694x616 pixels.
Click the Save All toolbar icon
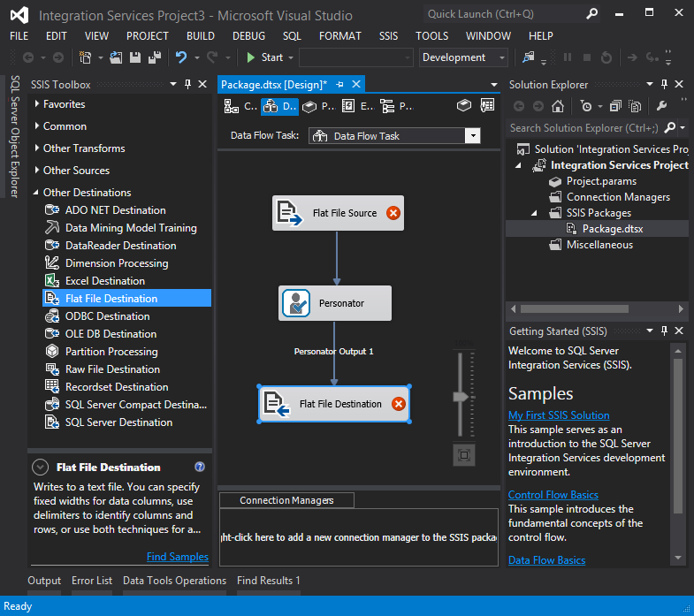coord(155,57)
